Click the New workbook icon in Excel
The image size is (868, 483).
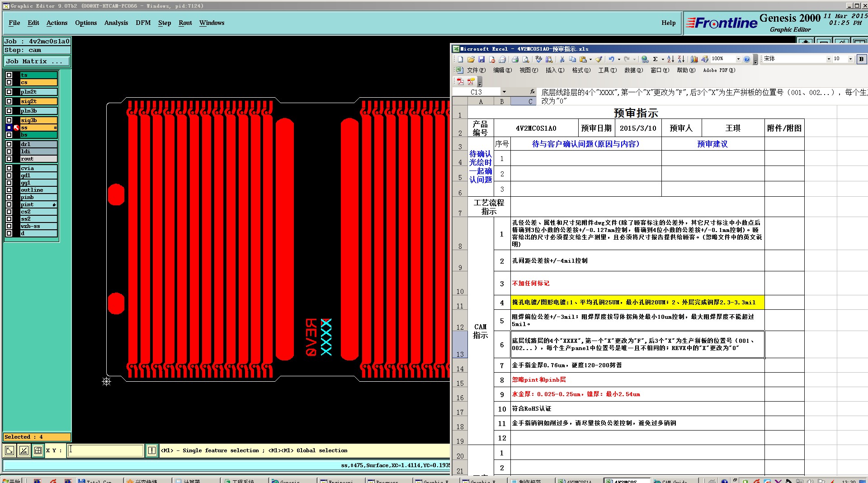(460, 59)
